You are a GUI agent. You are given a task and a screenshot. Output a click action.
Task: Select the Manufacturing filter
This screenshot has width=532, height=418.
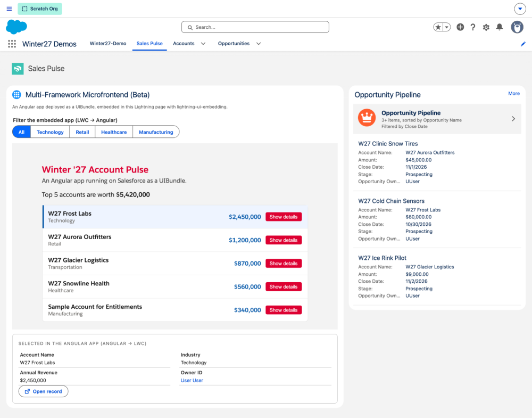click(x=156, y=132)
